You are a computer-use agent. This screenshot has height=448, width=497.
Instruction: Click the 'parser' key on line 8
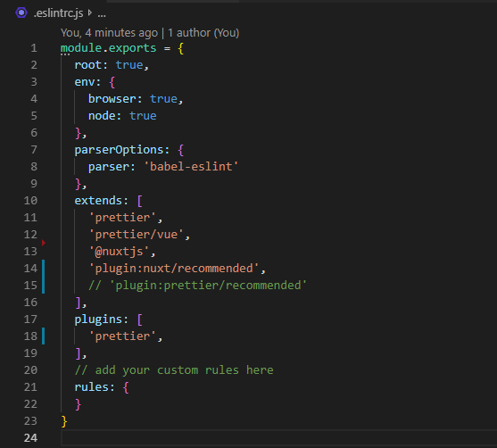coord(108,167)
